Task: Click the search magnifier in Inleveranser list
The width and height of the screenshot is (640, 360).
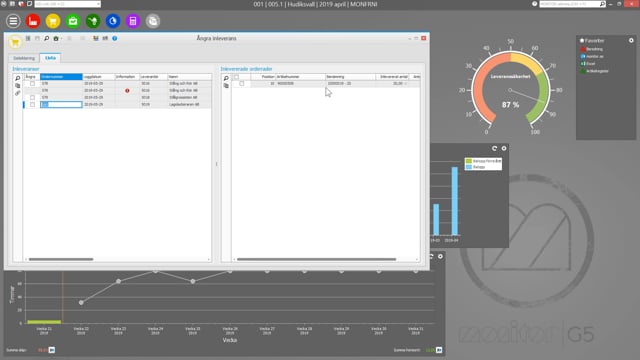Action: pos(18,78)
